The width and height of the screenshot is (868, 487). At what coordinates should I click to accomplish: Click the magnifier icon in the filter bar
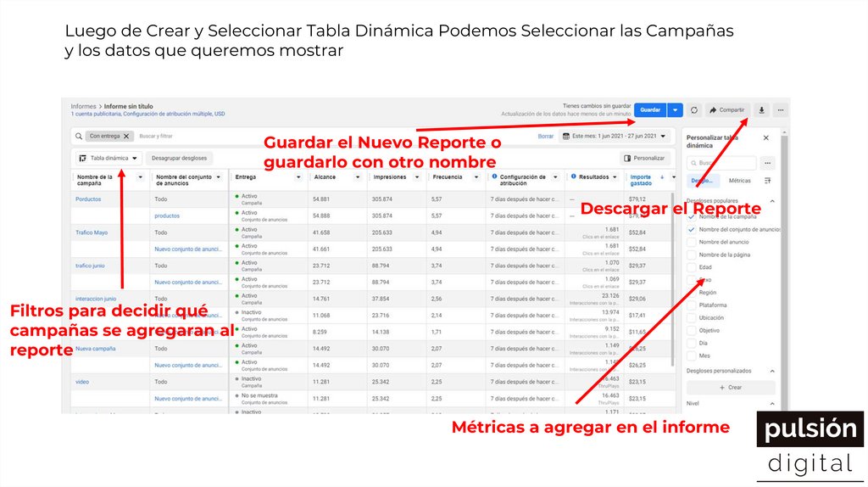(x=79, y=136)
